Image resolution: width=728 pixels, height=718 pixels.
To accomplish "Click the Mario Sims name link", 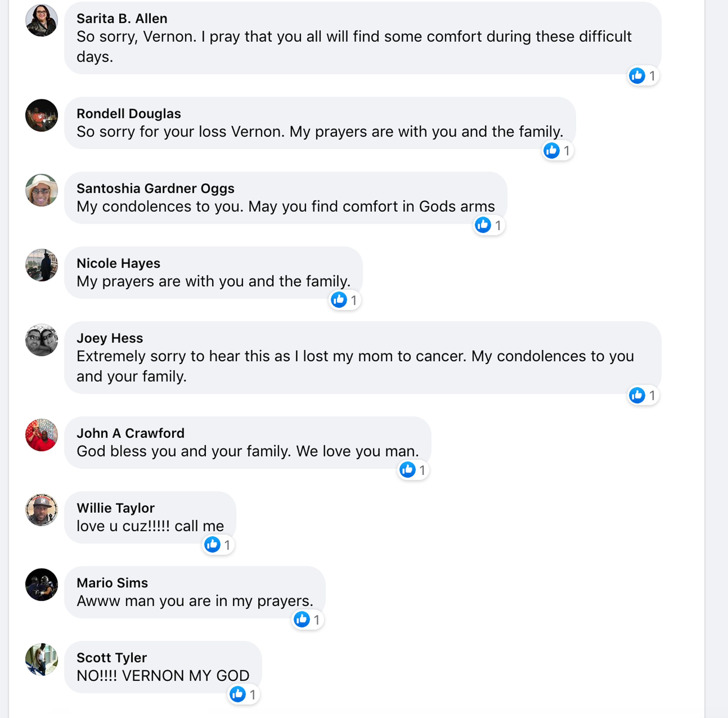I will (x=112, y=583).
